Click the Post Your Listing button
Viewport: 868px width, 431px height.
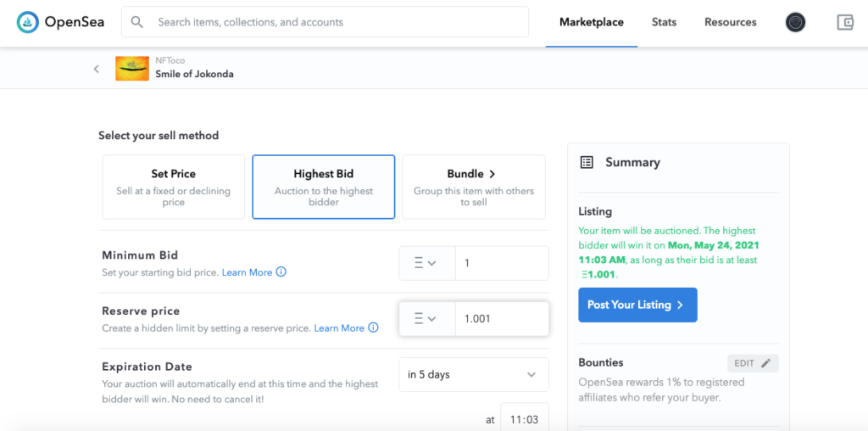pyautogui.click(x=637, y=305)
